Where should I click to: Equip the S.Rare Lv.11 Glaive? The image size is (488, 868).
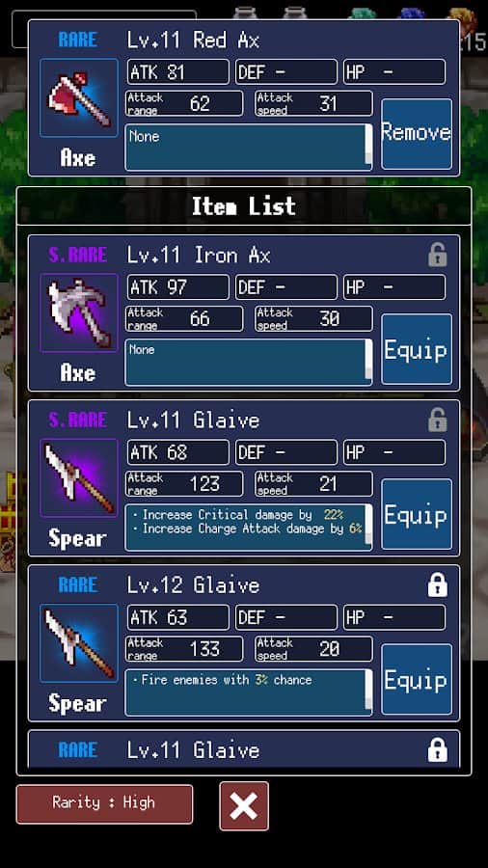tap(417, 514)
